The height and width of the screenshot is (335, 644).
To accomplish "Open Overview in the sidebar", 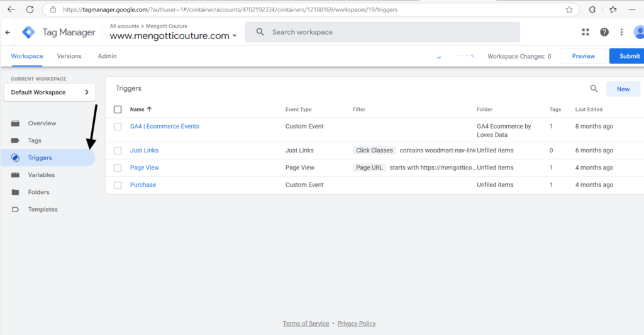I will (42, 123).
